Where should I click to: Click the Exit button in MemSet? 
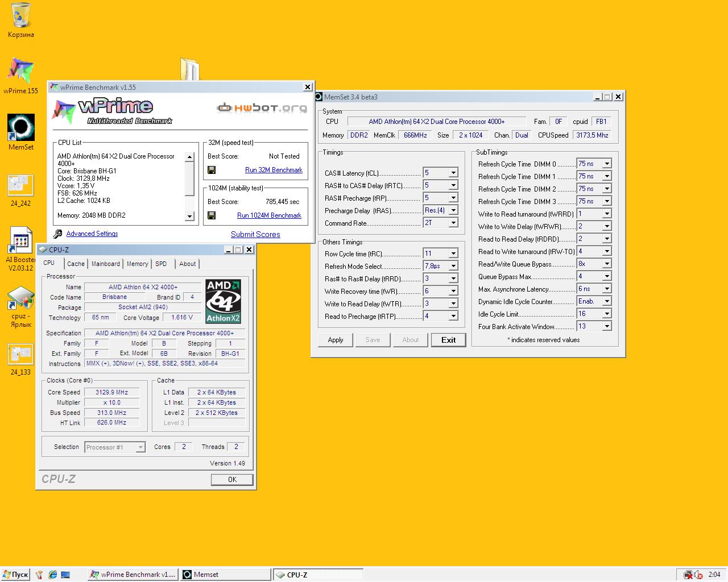coord(448,340)
